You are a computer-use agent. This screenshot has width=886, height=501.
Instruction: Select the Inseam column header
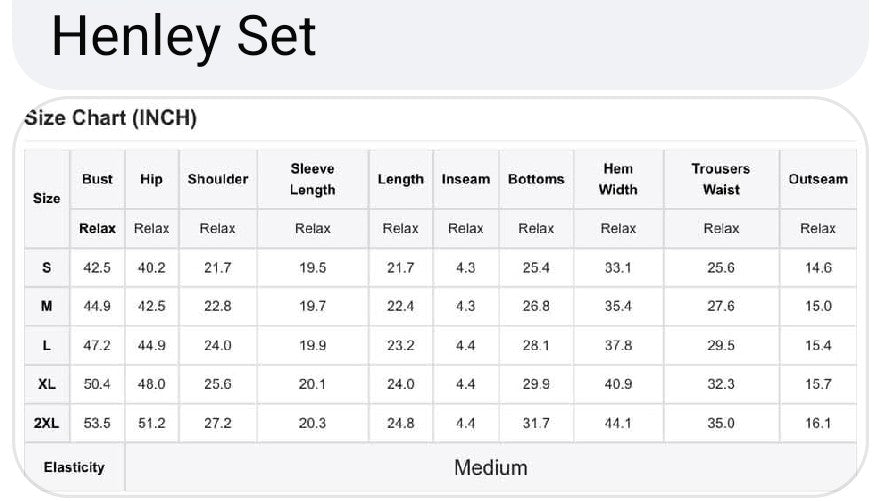tap(465, 179)
